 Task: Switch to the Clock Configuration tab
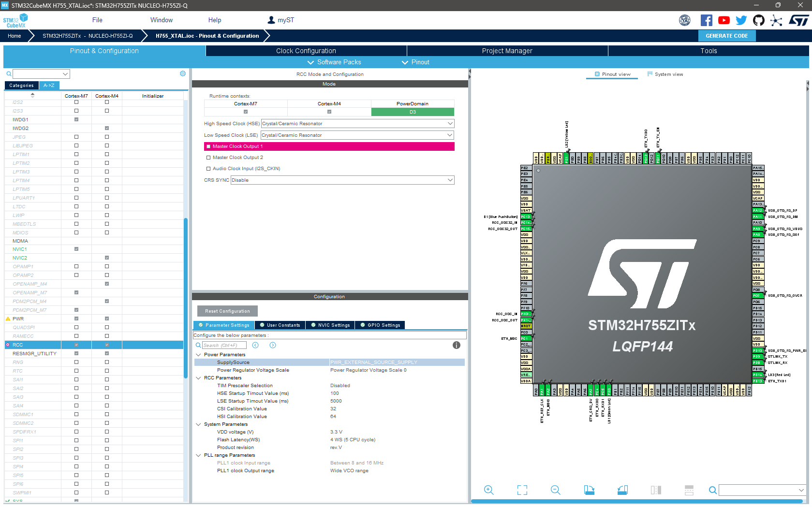(306, 50)
